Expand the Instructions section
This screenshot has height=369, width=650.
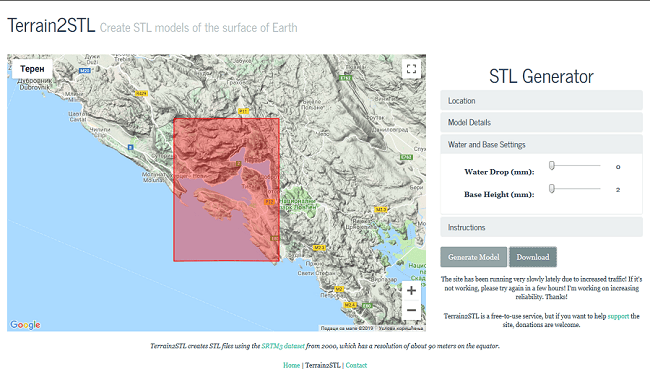coord(541,227)
